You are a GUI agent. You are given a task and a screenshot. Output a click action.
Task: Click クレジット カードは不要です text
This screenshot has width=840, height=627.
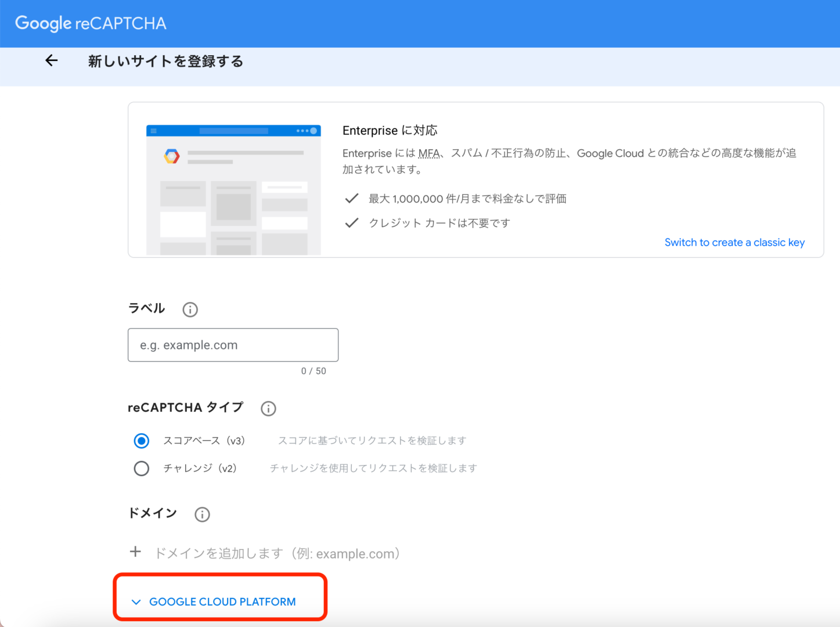coord(439,223)
